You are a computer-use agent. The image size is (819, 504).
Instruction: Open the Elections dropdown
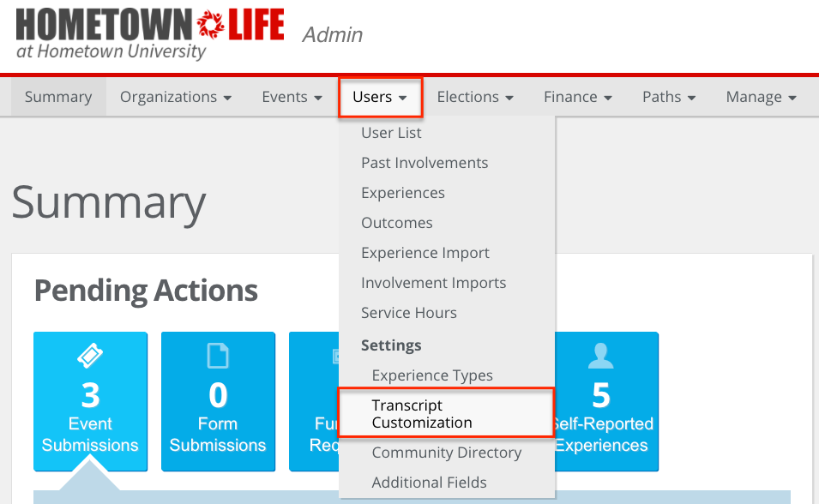(475, 97)
